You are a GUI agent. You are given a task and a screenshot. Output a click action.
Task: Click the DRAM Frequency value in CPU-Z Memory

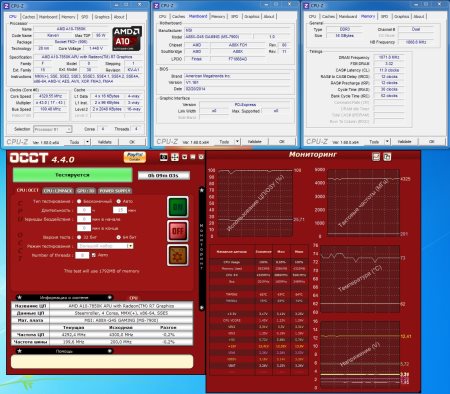(x=389, y=57)
